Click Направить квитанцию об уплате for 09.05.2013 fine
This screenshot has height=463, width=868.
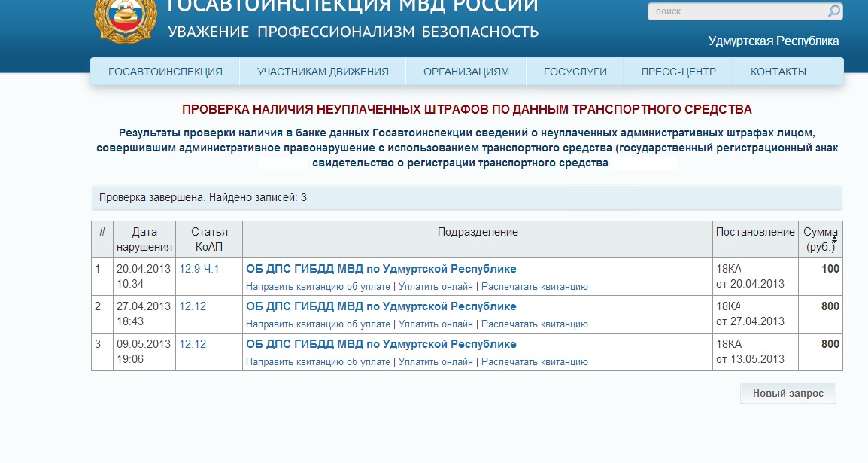pyautogui.click(x=317, y=361)
